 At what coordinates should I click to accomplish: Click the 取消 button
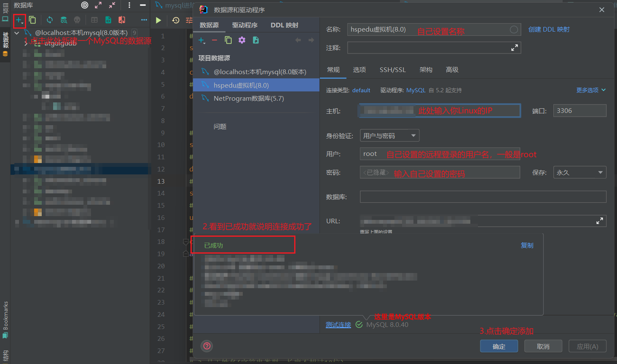point(543,346)
